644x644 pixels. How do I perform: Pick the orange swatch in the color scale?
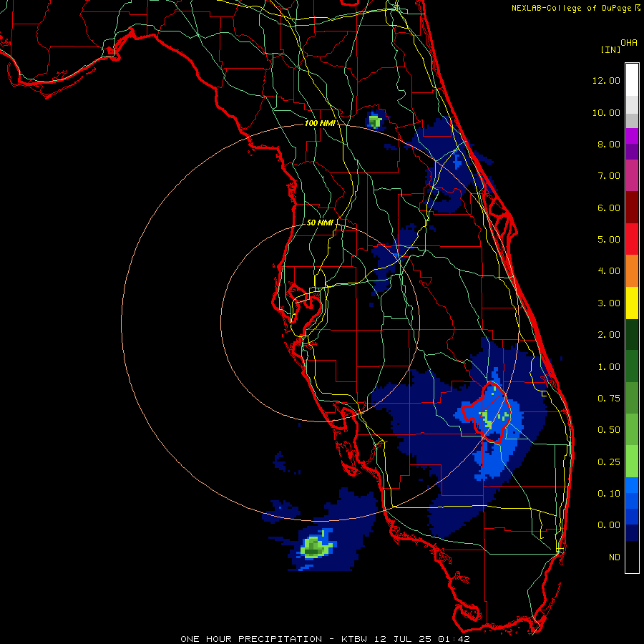[x=632, y=271]
